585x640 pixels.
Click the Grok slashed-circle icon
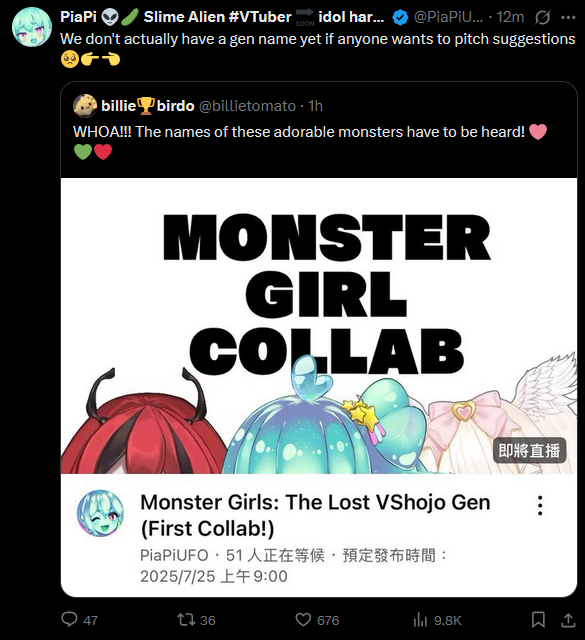click(542, 17)
